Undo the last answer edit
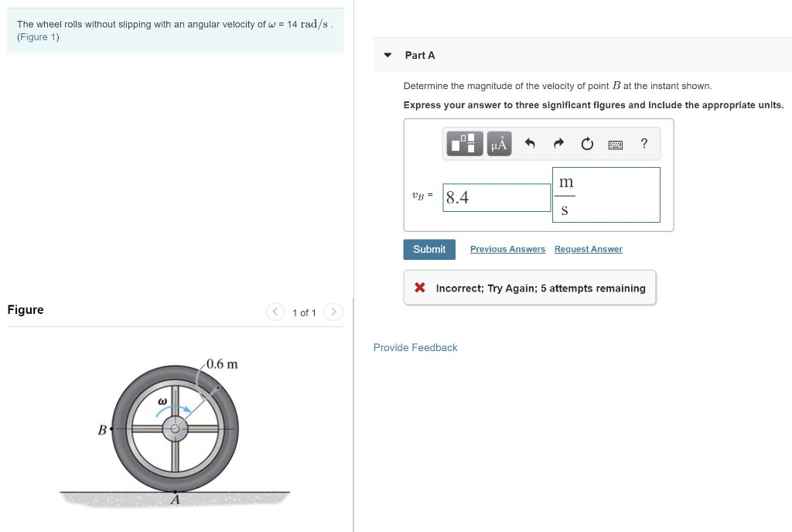Viewport: 792px width, 532px height. (529, 144)
